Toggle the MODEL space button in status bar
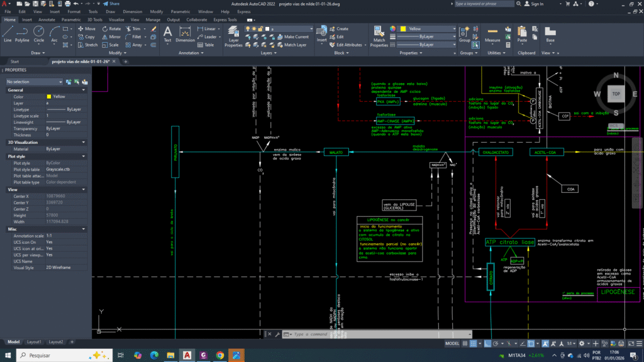This screenshot has height=362, width=644. tap(452, 344)
